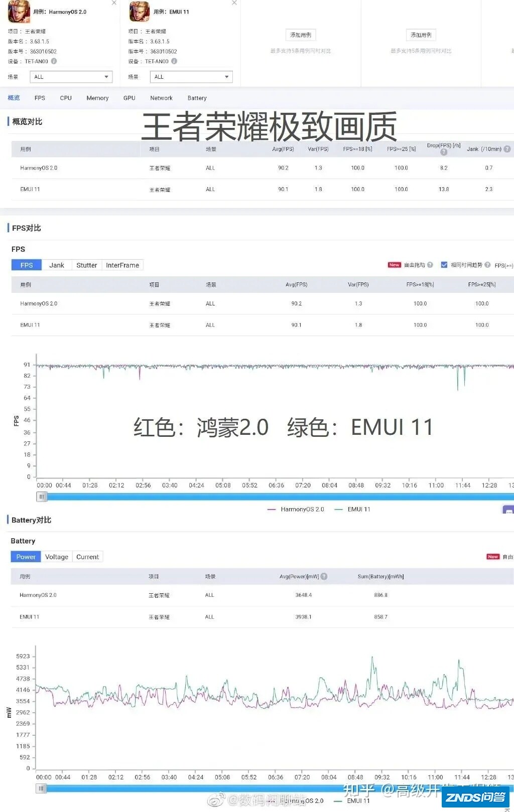The image size is (514, 812).
Task: Click help icon next to 相同时间趋势
Action: point(487,265)
